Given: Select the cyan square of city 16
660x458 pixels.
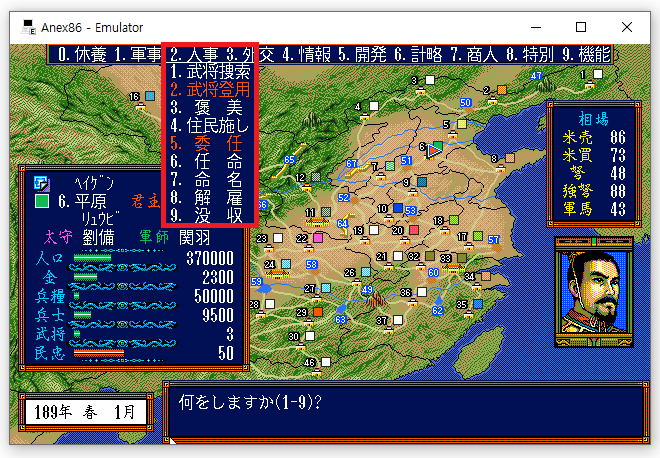Looking at the screenshot, I should click(x=150, y=96).
